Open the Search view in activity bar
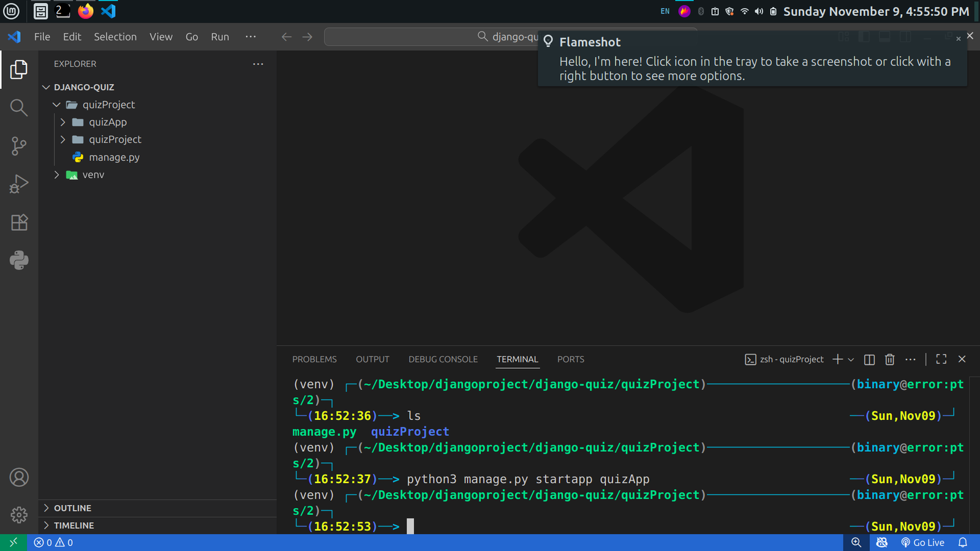Viewport: 980px width, 551px height. point(19,108)
